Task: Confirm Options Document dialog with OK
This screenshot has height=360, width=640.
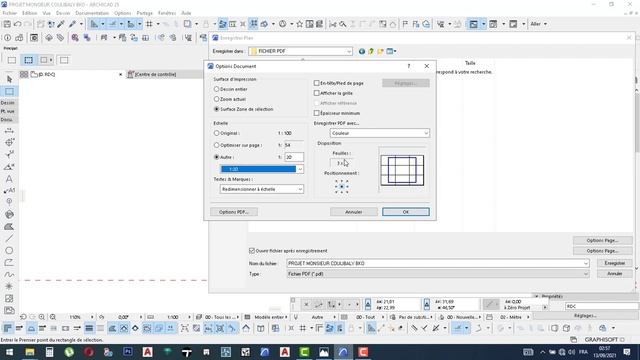Action: [406, 212]
